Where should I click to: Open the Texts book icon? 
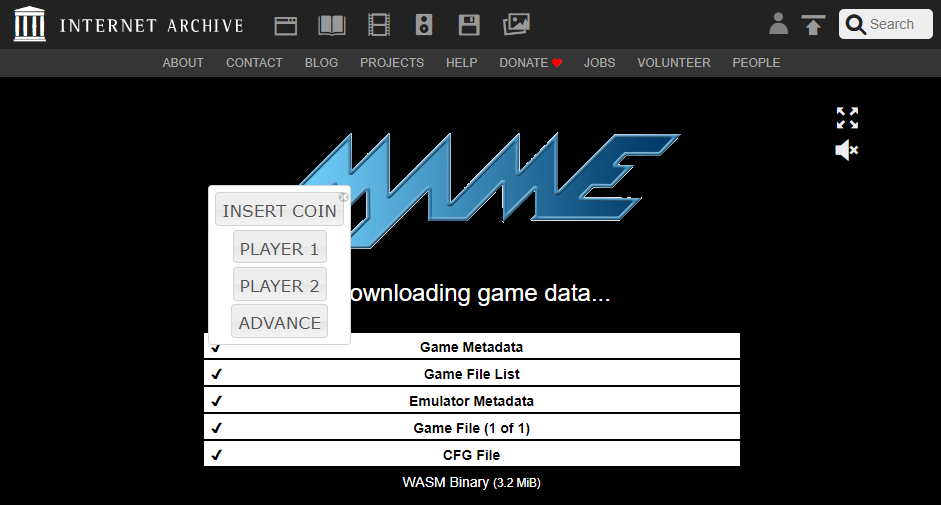pyautogui.click(x=332, y=25)
